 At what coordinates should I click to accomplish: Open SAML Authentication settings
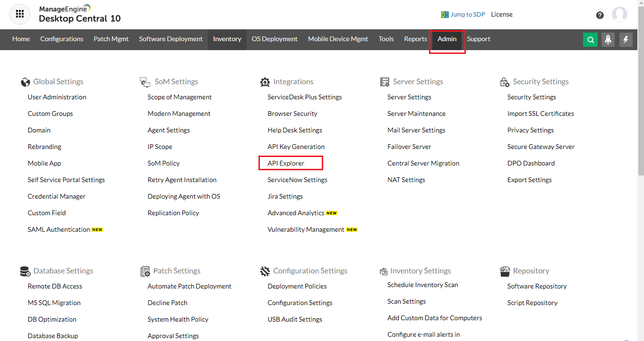[x=59, y=229]
